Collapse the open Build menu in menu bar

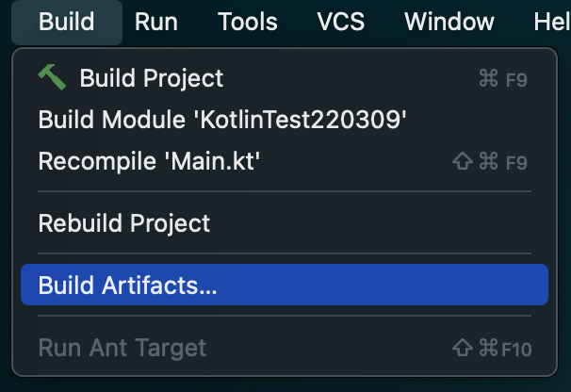[x=67, y=22]
